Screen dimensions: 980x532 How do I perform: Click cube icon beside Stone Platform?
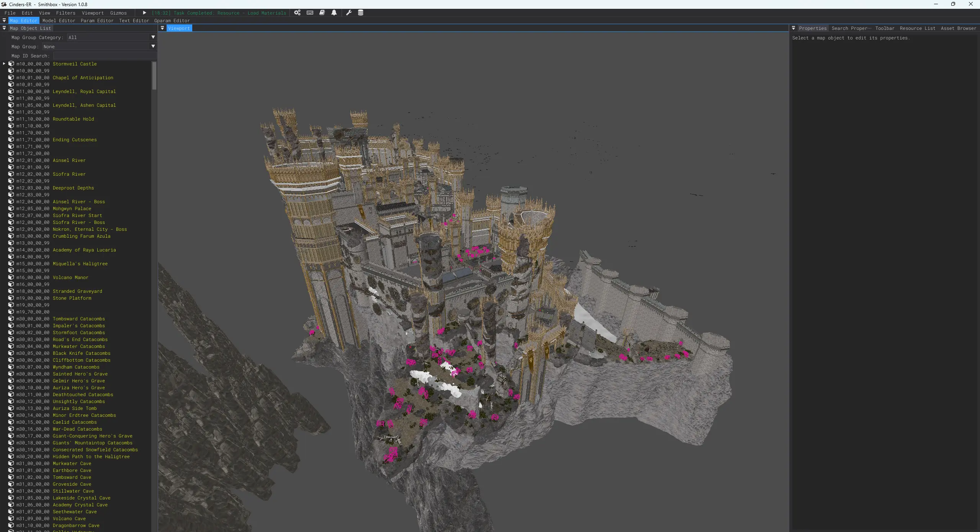click(x=11, y=298)
